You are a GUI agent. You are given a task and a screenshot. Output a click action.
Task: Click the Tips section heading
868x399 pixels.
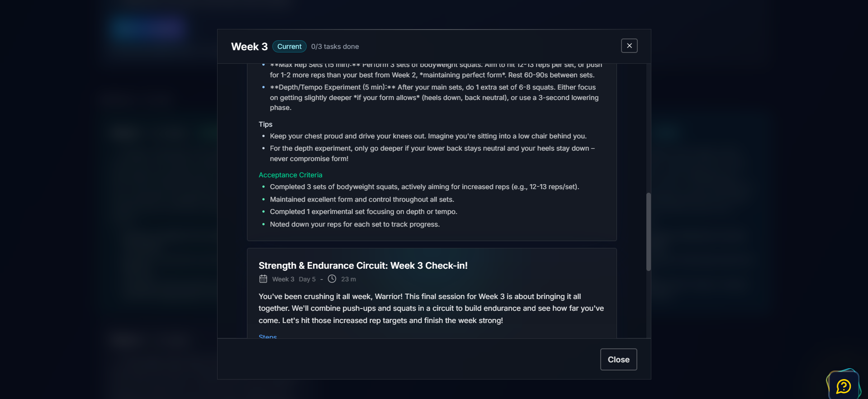tap(266, 124)
